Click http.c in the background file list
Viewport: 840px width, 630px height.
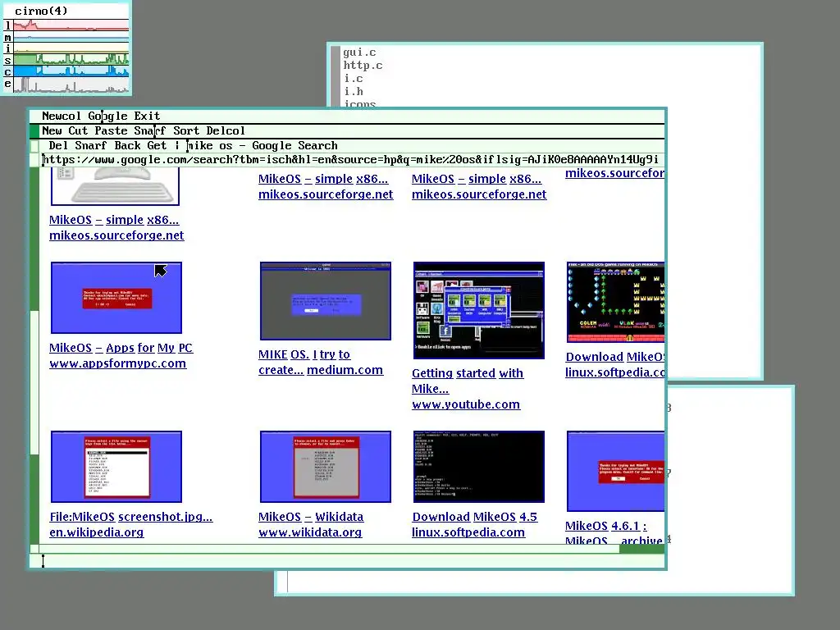point(363,66)
